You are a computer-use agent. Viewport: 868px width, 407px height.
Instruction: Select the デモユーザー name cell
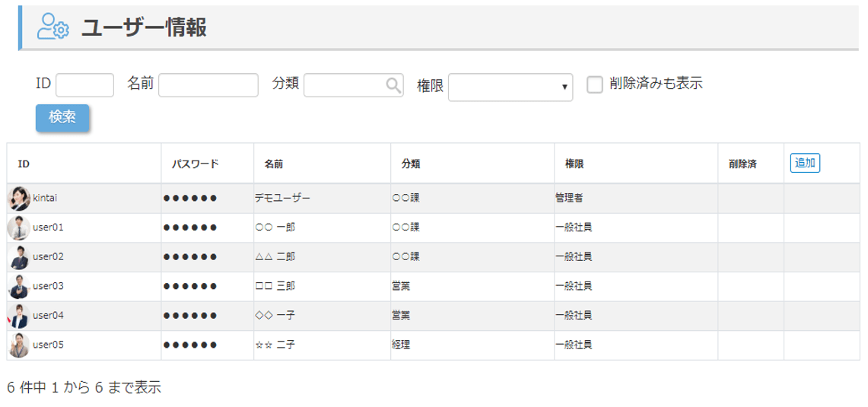(x=283, y=199)
